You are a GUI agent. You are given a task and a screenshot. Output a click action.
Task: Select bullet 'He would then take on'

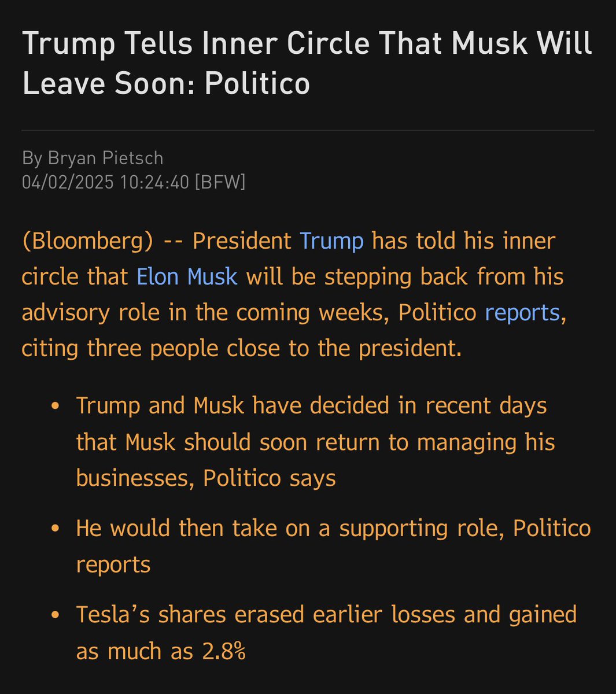(333, 546)
